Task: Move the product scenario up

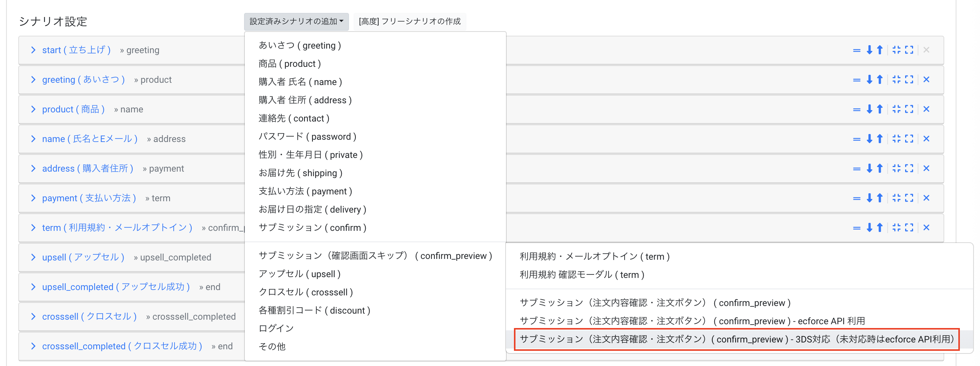Action: coord(880,109)
